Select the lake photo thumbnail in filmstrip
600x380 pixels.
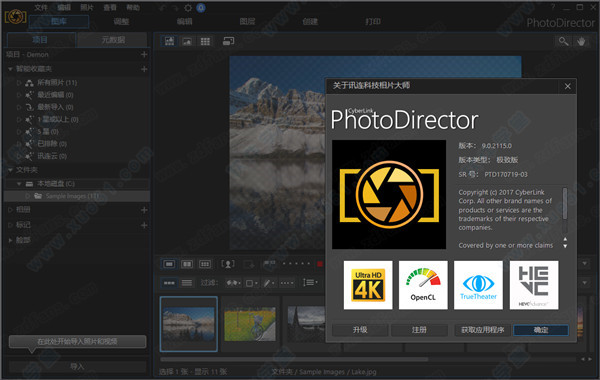click(189, 324)
